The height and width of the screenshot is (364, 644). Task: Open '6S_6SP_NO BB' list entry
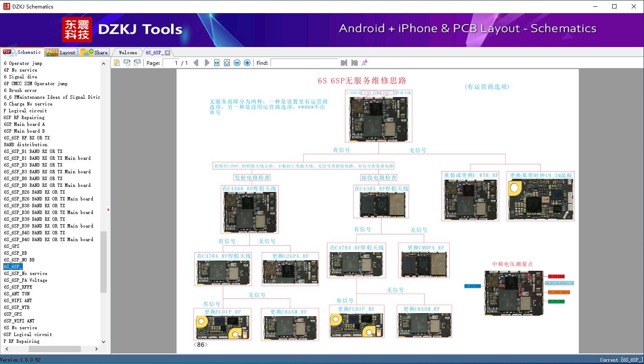tap(19, 260)
